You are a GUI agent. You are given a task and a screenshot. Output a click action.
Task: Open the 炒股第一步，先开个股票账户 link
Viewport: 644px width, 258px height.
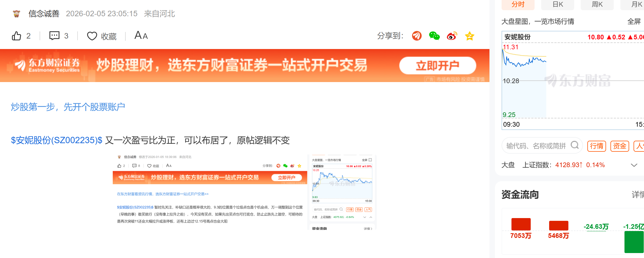click(x=68, y=107)
